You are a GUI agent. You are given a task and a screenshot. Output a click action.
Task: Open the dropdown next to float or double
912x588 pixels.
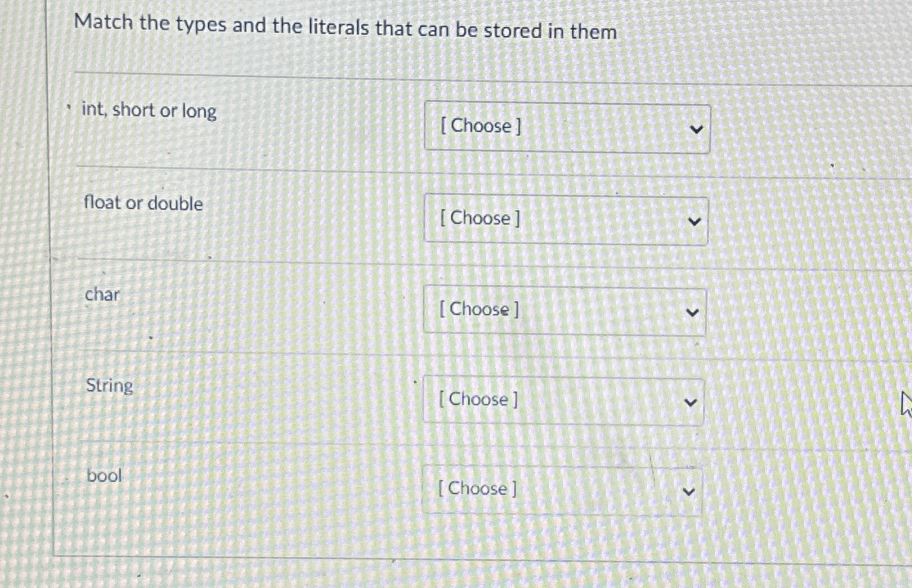[566, 219]
